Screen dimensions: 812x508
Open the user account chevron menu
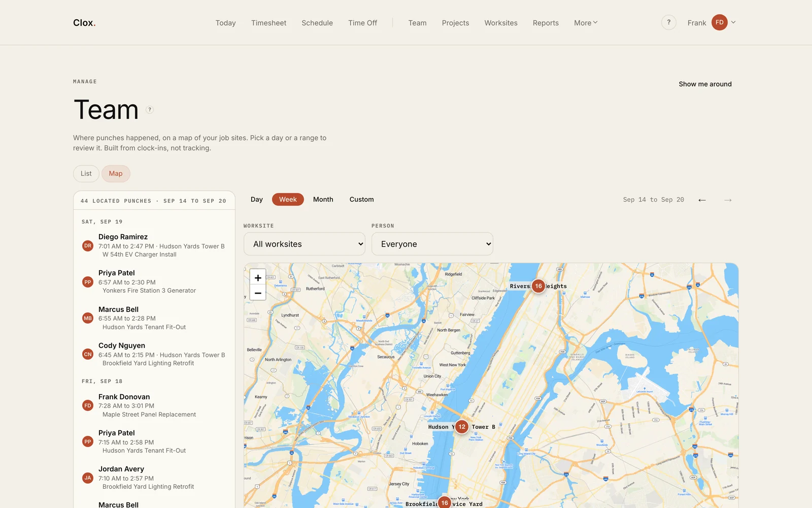point(733,22)
